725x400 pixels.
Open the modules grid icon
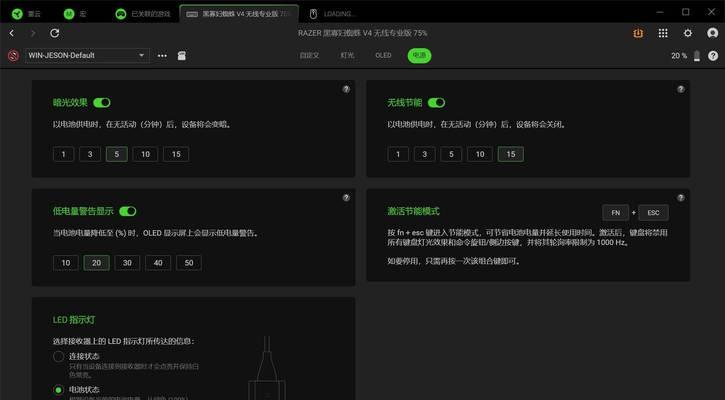(x=663, y=33)
